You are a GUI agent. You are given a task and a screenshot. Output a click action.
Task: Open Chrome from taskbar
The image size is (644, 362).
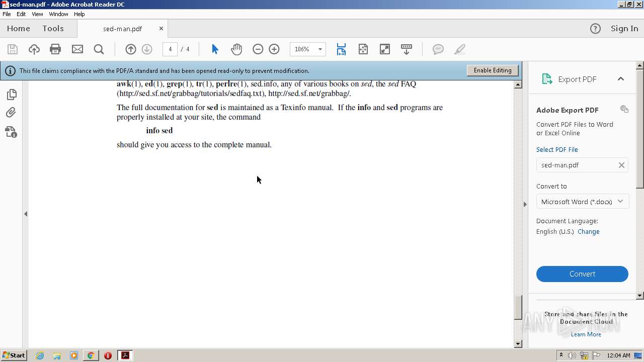click(x=91, y=355)
